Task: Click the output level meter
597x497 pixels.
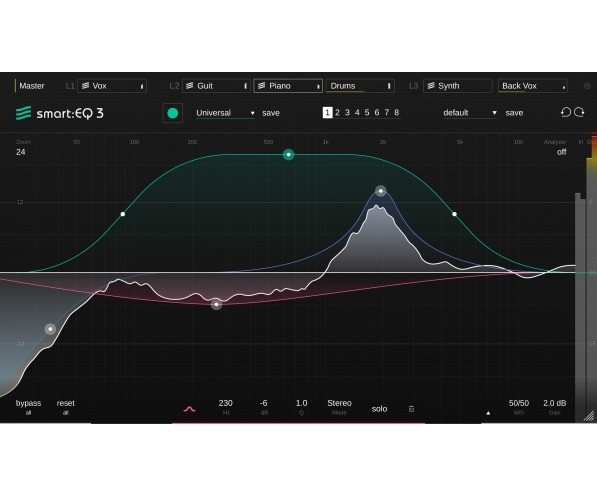Action: point(591,278)
